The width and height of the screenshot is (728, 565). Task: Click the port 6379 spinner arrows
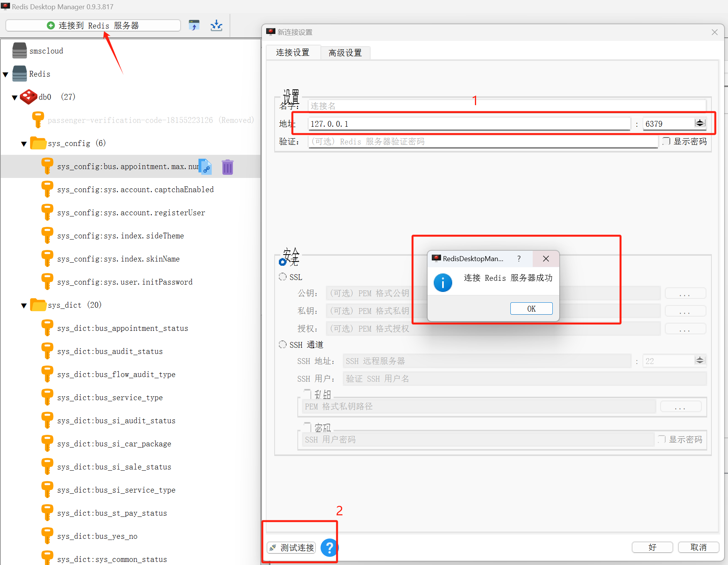pyautogui.click(x=700, y=123)
